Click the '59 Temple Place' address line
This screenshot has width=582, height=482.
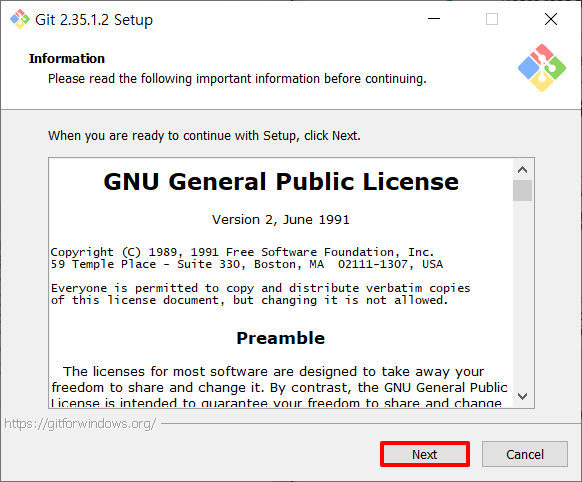[246, 264]
